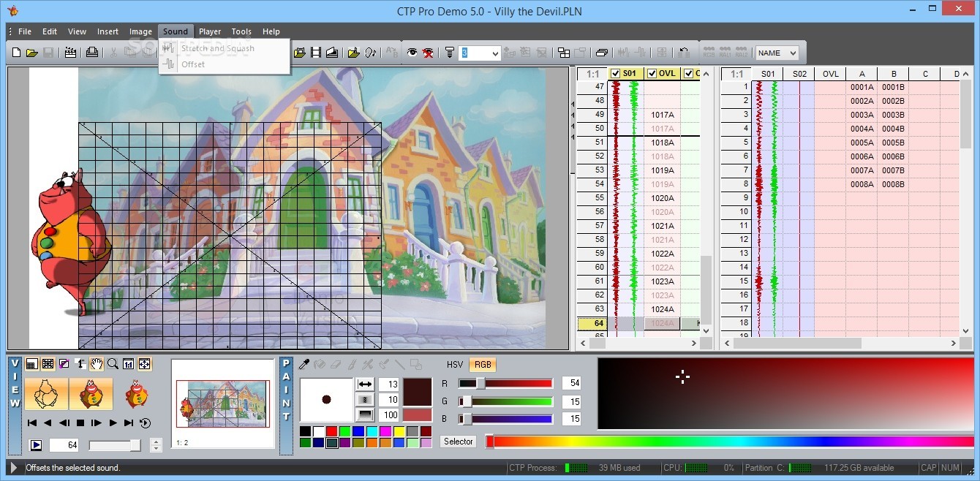The image size is (980, 481).
Task: Click the 1:1 actual size view icon
Action: (x=129, y=363)
